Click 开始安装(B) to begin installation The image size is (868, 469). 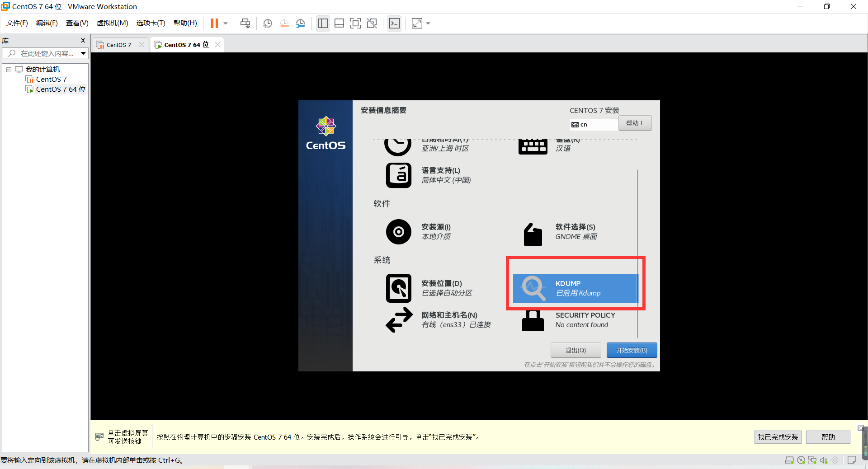pos(632,350)
